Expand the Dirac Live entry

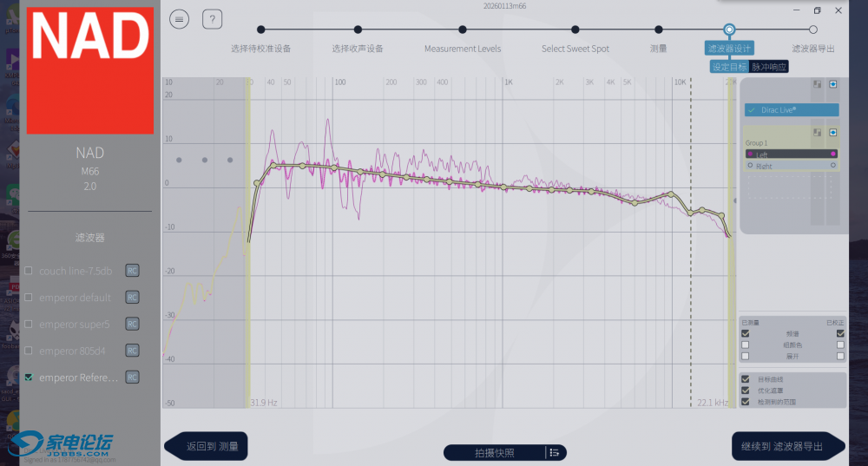coord(791,110)
